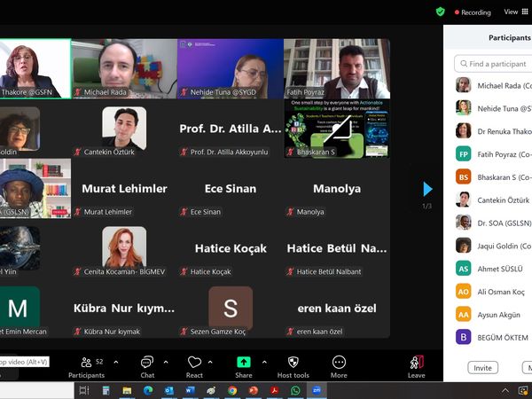Click the Leave meeting button
532x399 pixels.
(x=417, y=367)
